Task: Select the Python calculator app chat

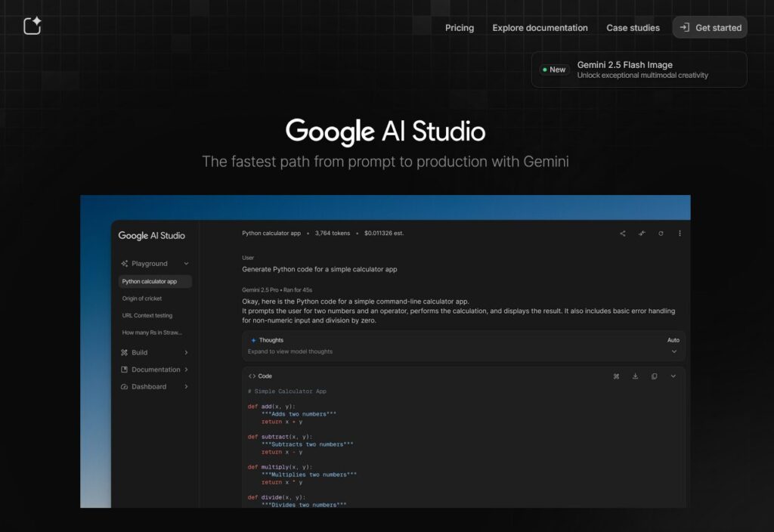Action: coord(155,281)
